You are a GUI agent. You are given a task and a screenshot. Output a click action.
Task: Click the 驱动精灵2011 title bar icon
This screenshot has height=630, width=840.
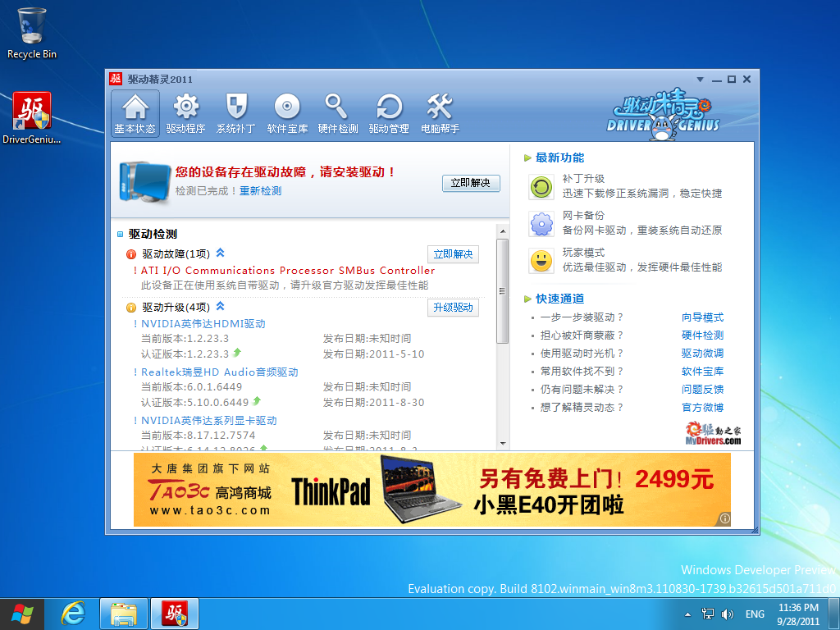[x=116, y=79]
